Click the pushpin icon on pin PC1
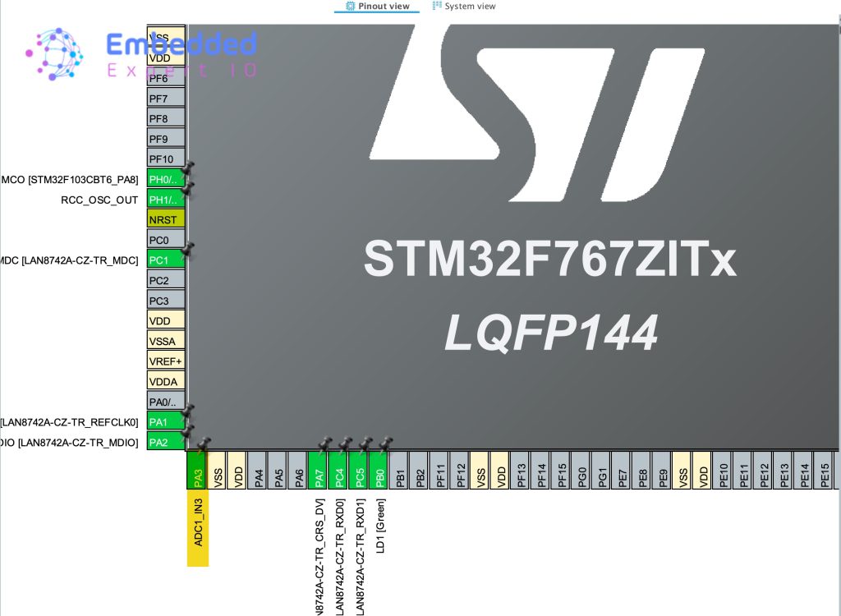 [x=189, y=248]
